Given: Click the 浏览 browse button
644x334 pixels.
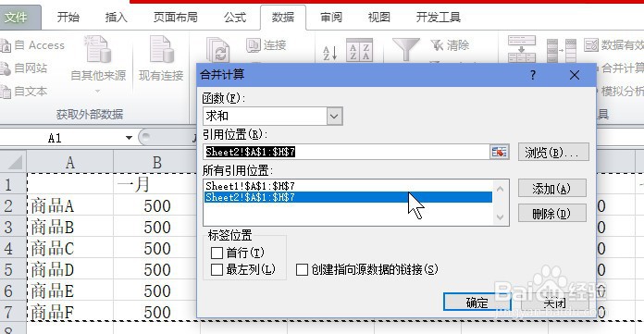Looking at the screenshot, I should (x=553, y=153).
